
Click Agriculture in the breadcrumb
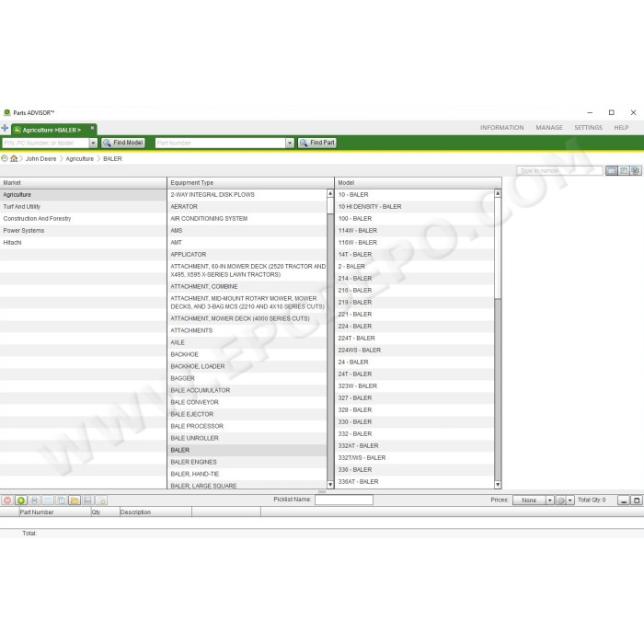tap(80, 158)
